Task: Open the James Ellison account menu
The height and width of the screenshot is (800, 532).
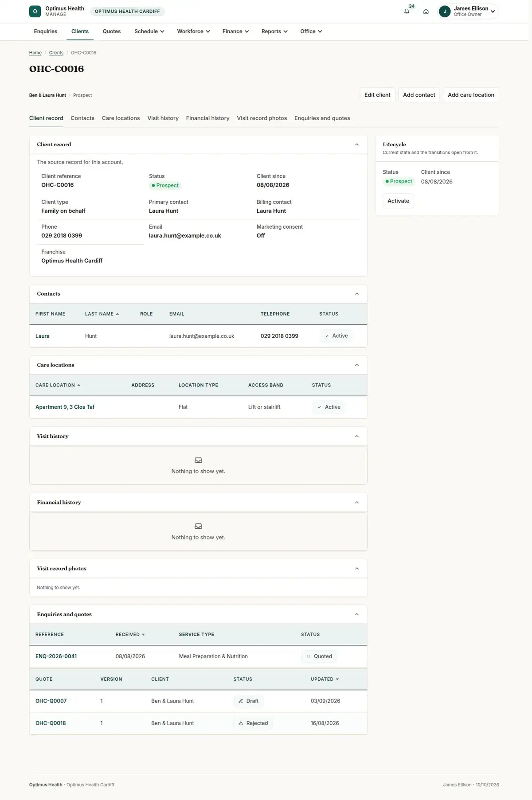Action: tap(468, 12)
